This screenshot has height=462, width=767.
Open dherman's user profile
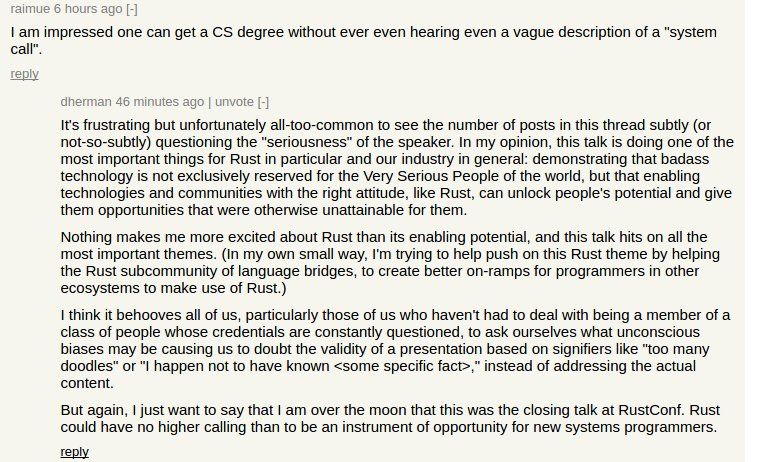point(86,101)
